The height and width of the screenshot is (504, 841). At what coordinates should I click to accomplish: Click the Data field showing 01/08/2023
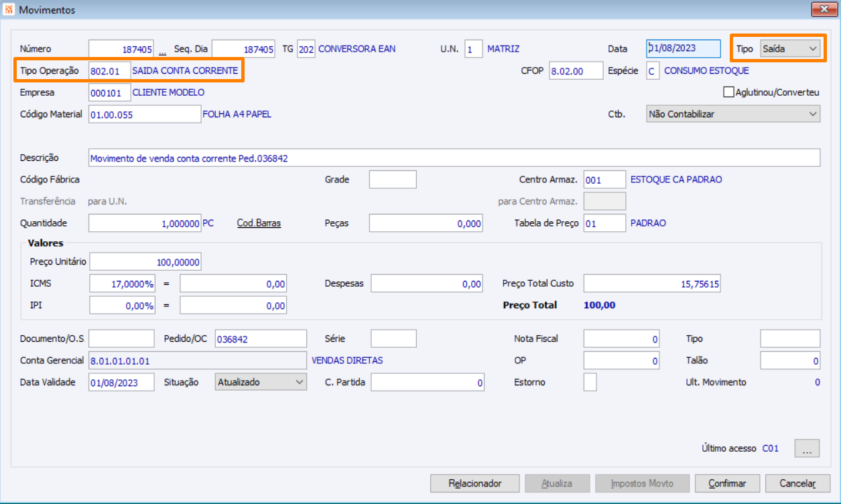[x=683, y=48]
